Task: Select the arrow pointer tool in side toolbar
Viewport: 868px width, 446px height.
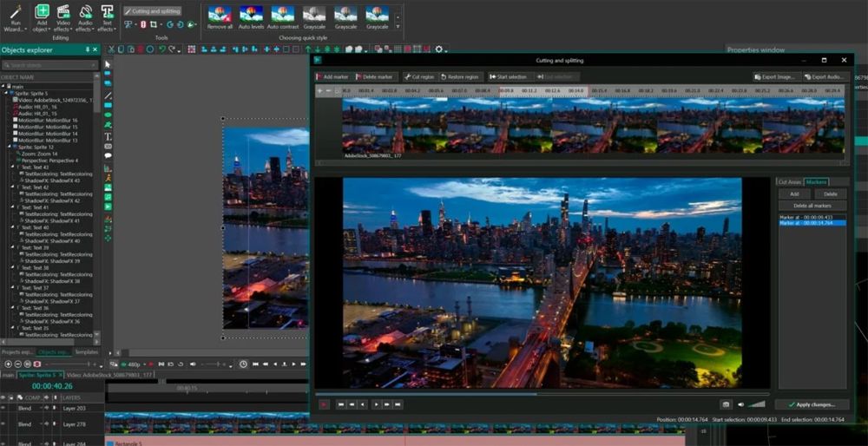Action: click(108, 64)
